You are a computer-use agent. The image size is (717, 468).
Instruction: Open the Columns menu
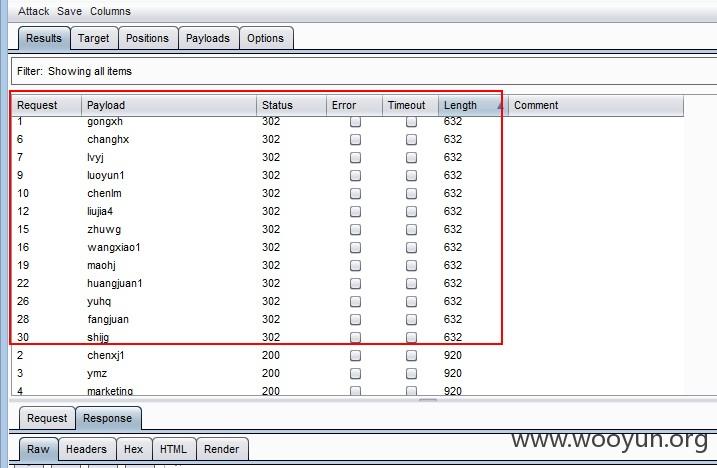[110, 11]
